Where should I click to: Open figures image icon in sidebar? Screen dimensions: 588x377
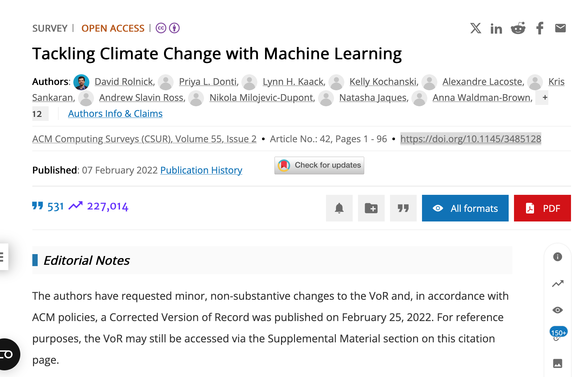[x=557, y=363]
